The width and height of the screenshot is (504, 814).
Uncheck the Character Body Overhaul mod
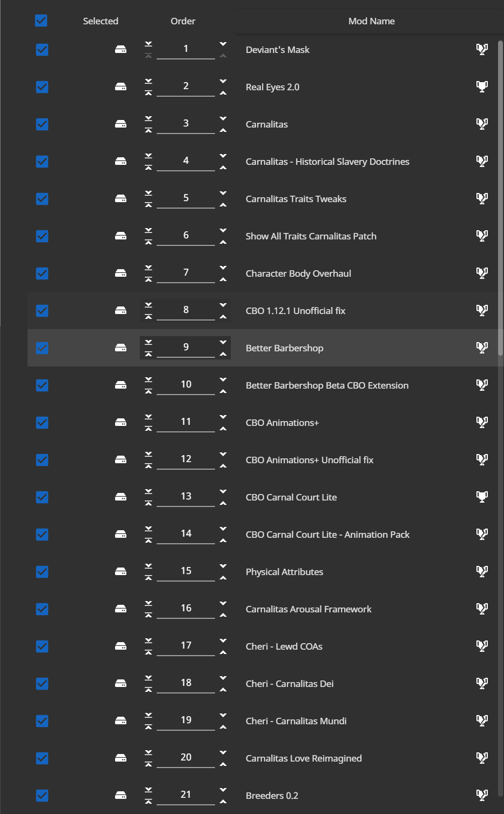(42, 273)
